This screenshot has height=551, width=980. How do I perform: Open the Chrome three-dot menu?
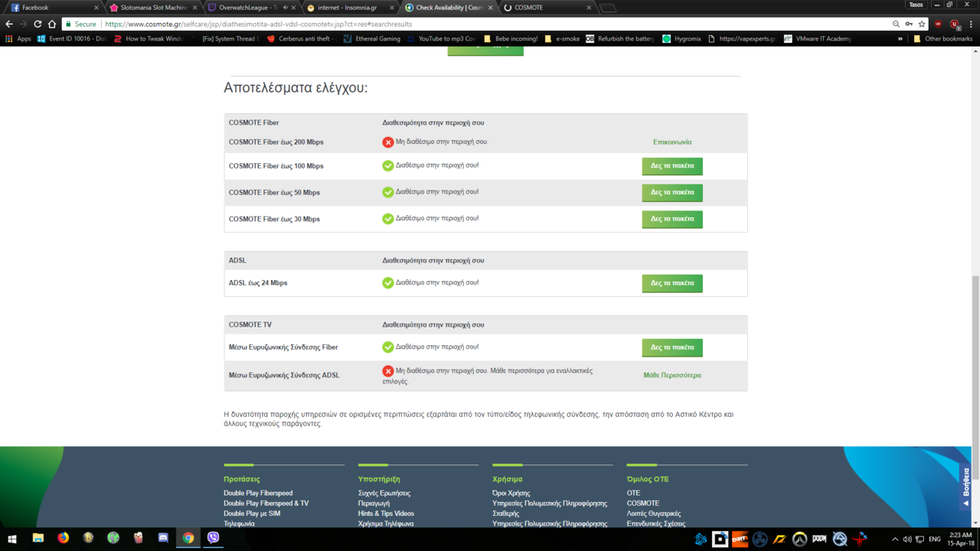pos(970,24)
